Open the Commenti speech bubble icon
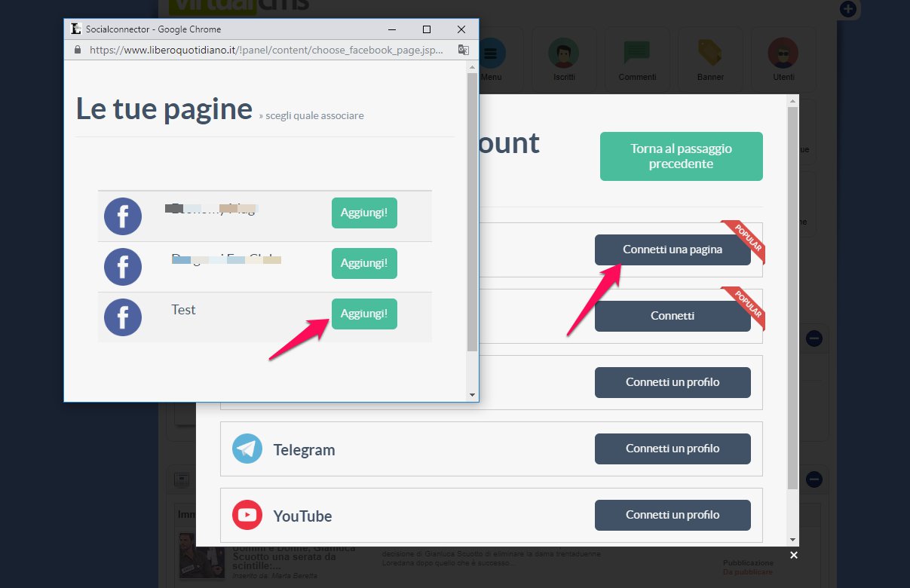The image size is (910, 588). pos(636,54)
